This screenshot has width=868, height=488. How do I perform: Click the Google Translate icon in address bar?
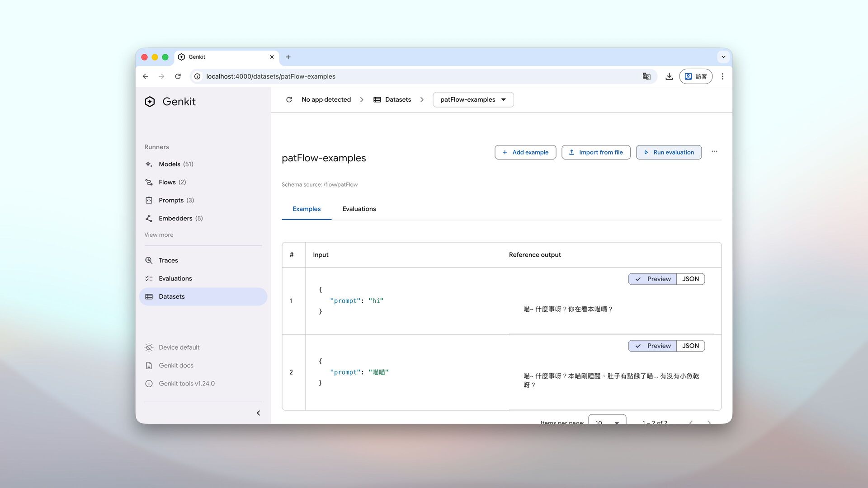(646, 76)
